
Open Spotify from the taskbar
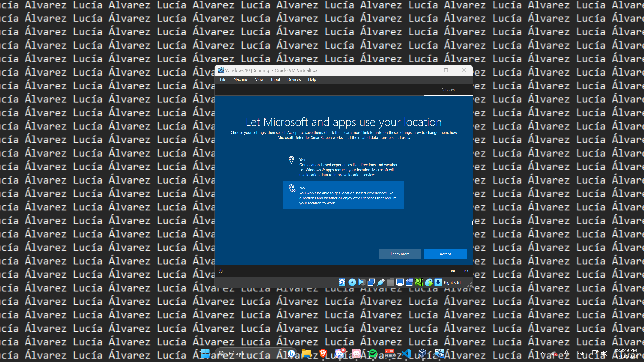coord(373,354)
